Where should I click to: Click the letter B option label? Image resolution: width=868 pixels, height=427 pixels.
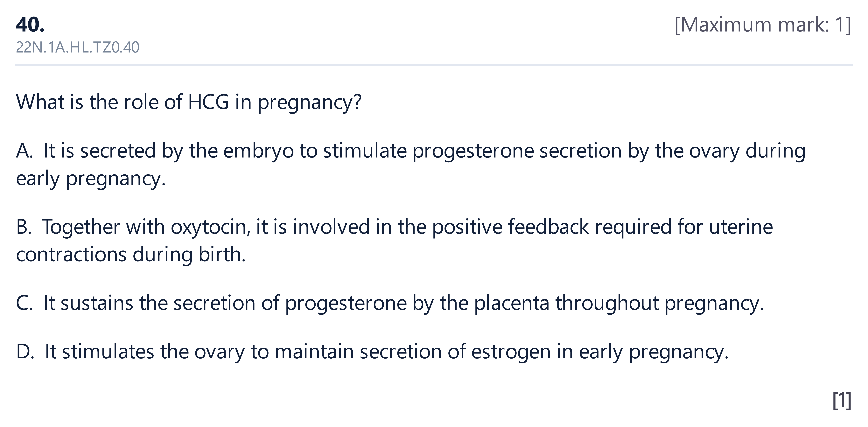tap(24, 227)
